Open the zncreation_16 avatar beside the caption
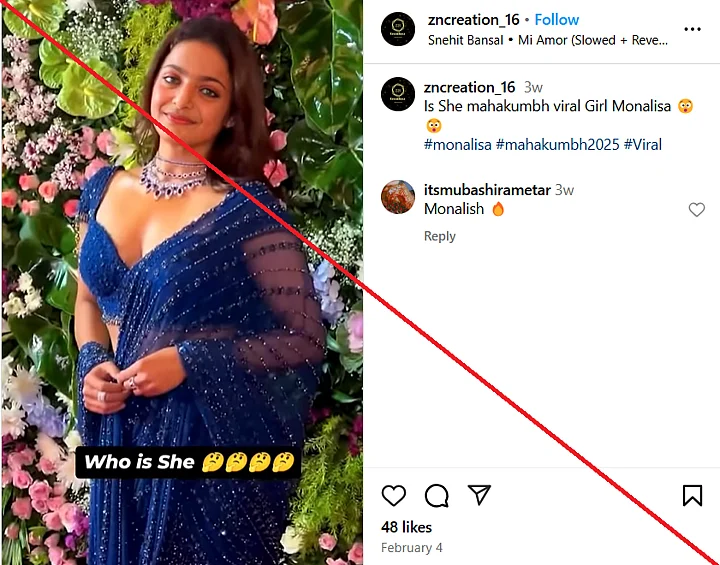The height and width of the screenshot is (565, 720). click(398, 95)
